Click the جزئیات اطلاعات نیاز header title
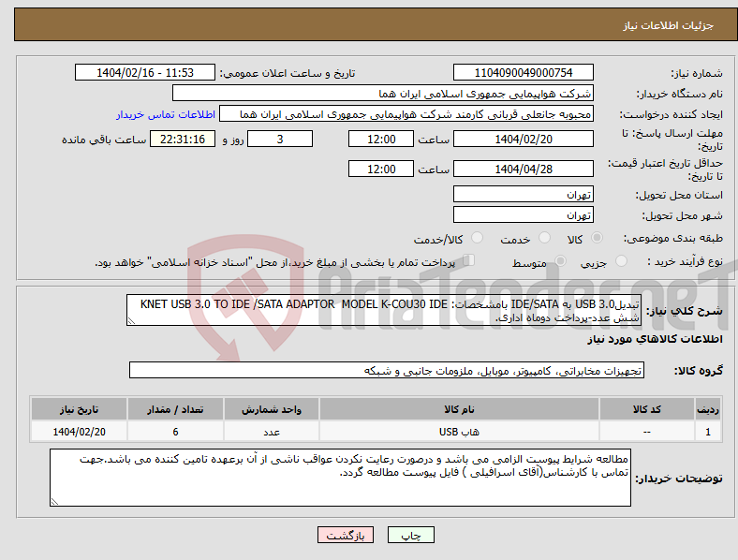Screen dimensions: 738x560 (669, 25)
